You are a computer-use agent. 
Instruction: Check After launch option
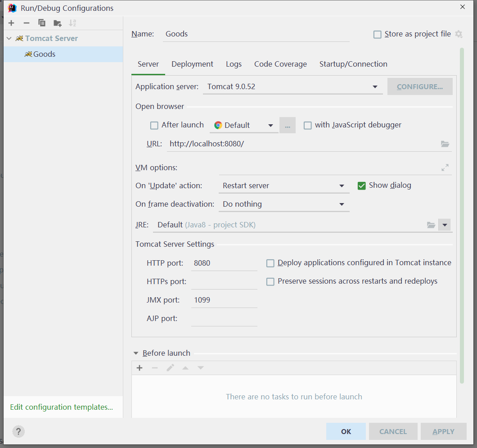154,125
